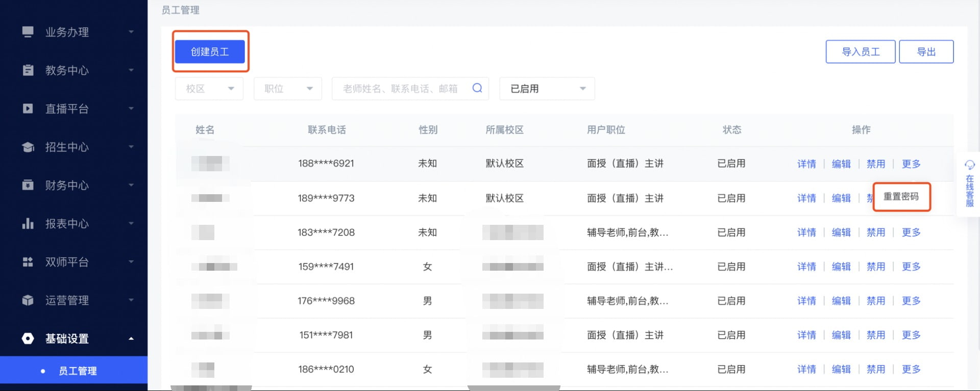This screenshot has width=980, height=391.
Task: Open 详情 for 186****0210 row
Action: pos(807,369)
